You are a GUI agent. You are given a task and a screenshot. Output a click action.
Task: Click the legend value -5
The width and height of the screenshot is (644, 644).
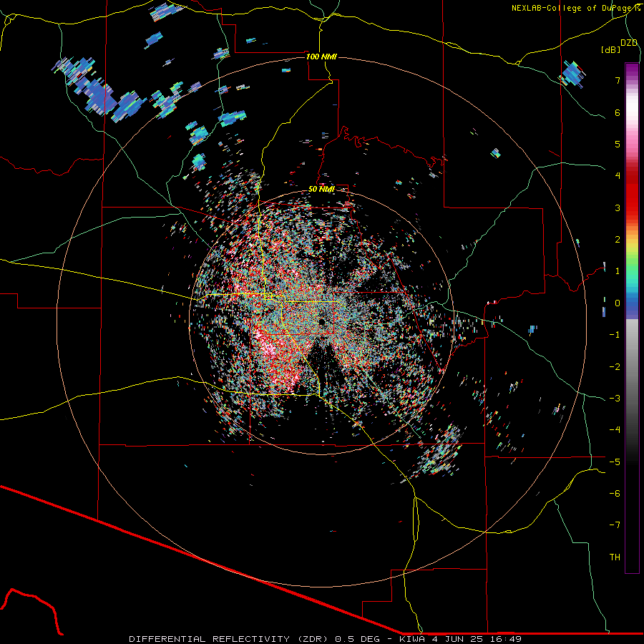coord(615,462)
